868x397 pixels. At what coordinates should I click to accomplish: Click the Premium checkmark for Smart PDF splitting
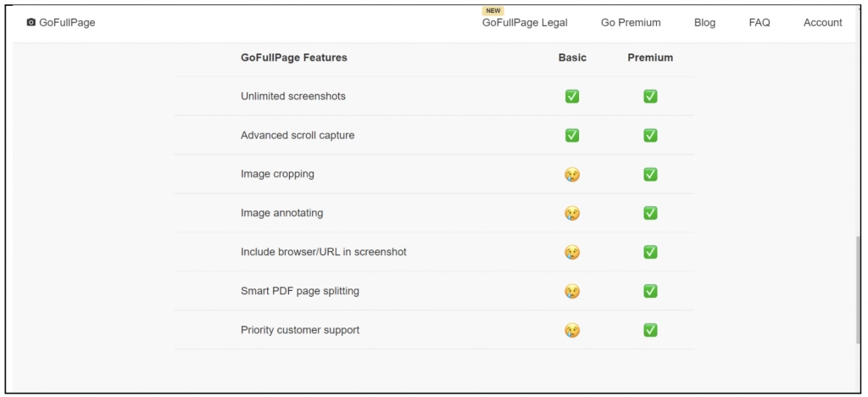point(650,292)
